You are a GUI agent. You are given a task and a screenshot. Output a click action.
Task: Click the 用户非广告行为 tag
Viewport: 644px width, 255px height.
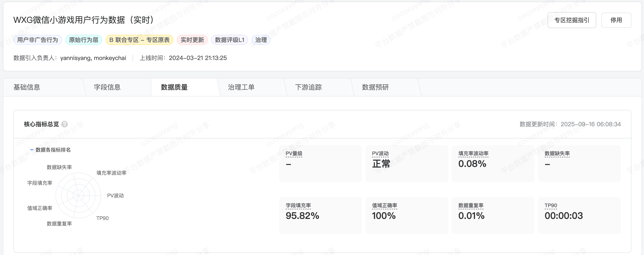[38, 40]
